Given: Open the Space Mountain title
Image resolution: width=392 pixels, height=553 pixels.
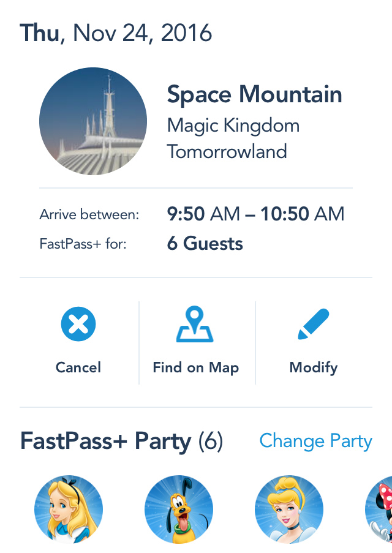Looking at the screenshot, I should (254, 94).
